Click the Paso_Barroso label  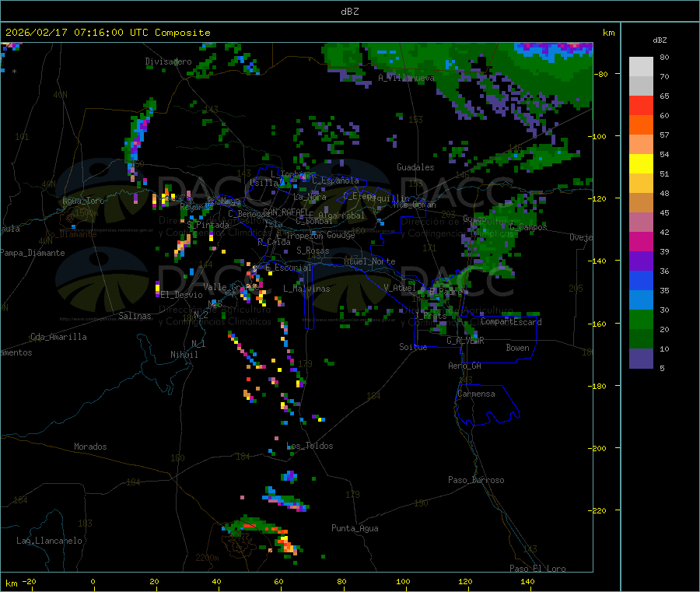(476, 480)
